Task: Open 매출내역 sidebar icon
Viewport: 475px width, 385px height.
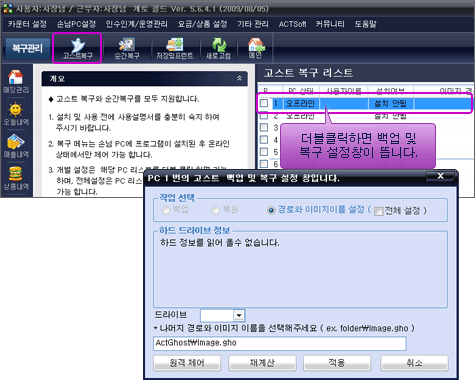Action: click(16, 146)
